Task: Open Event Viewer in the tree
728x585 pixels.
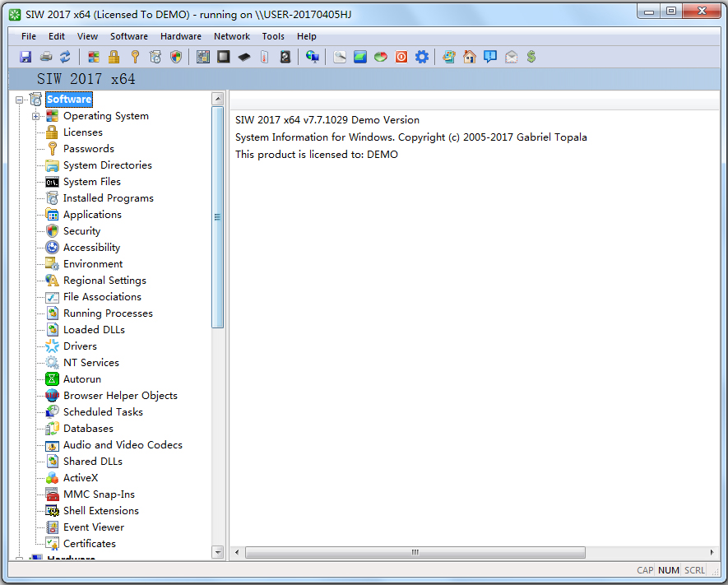Action: point(94,527)
